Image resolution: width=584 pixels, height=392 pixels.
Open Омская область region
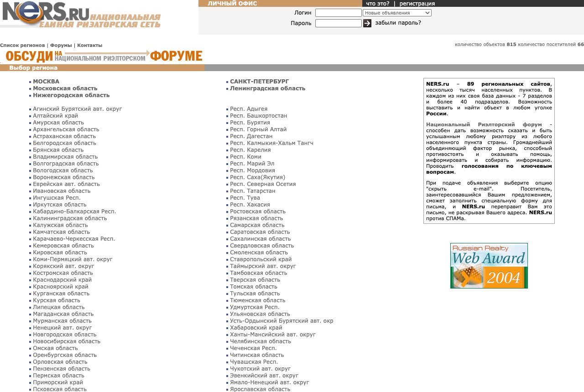pyautogui.click(x=56, y=348)
